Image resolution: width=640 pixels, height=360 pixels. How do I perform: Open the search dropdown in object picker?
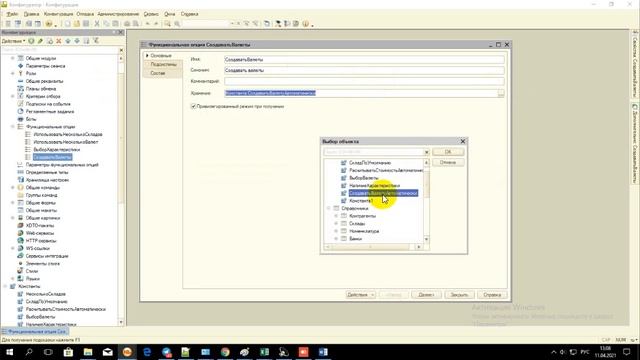tap(427, 152)
